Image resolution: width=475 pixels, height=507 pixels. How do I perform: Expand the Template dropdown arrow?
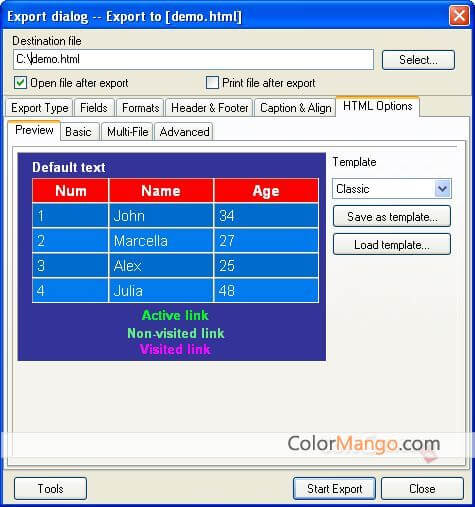pos(442,189)
